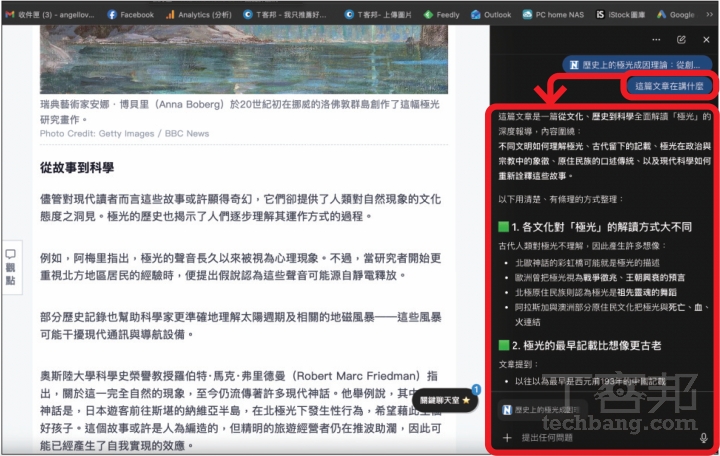Open the Outlook bookmark

pyautogui.click(x=491, y=15)
